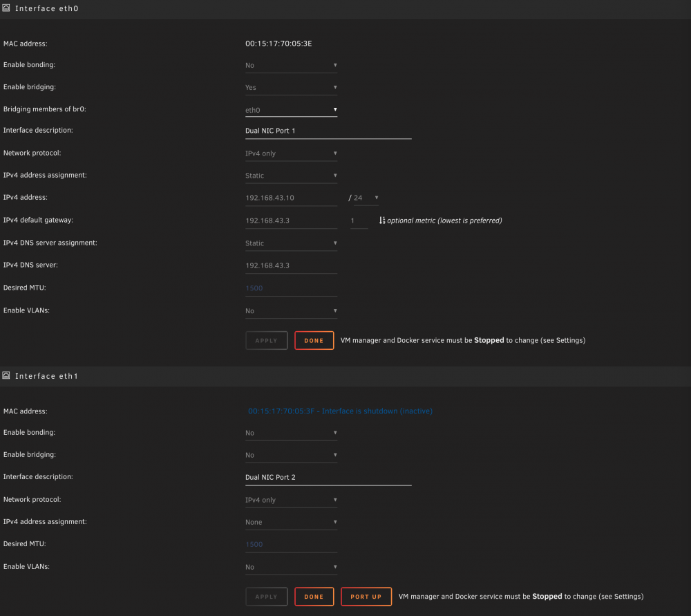Open eth0 Enable bonding dropdown
Screen dimensions: 691x616
[291, 65]
